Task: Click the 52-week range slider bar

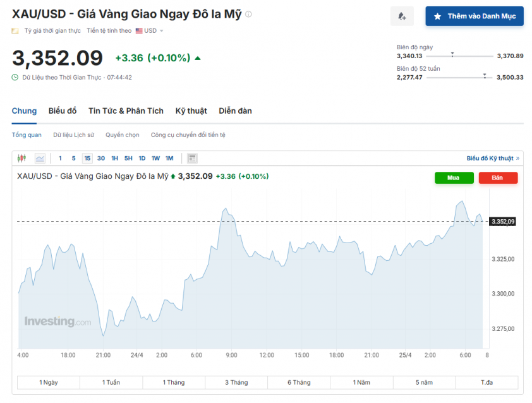Action: (x=460, y=77)
